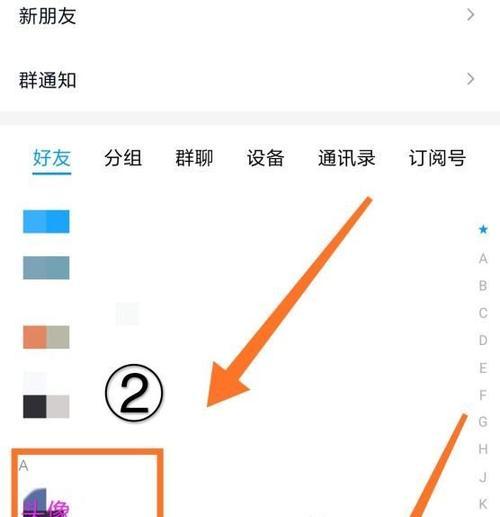Jump to letter D in index bar
This screenshot has width=500, height=517.
point(483,340)
